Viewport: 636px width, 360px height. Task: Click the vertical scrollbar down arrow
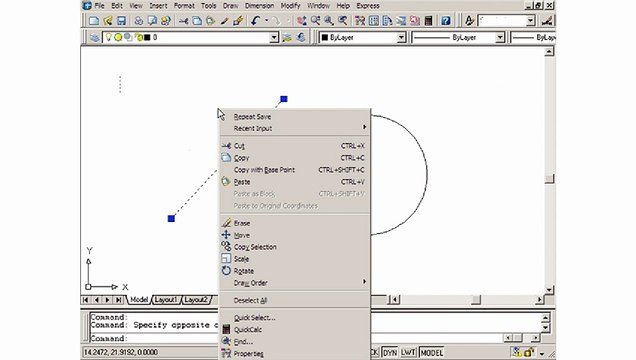pos(549,289)
